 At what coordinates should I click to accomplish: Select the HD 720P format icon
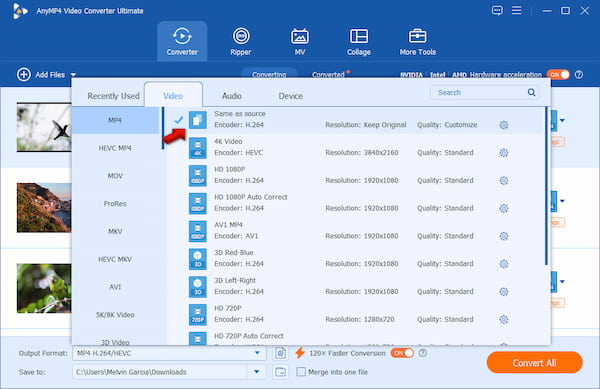[197, 314]
